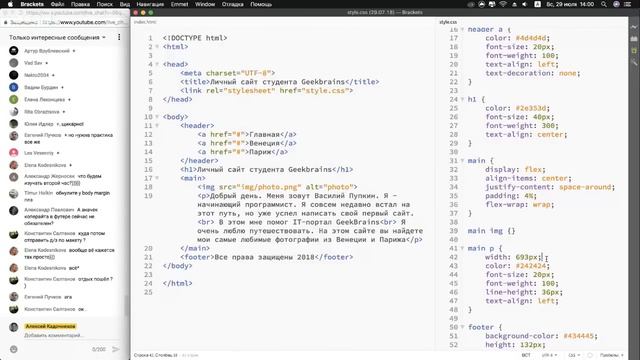640x360 pixels.
Task: Click the linting status circle in status bar
Action: pos(590,355)
